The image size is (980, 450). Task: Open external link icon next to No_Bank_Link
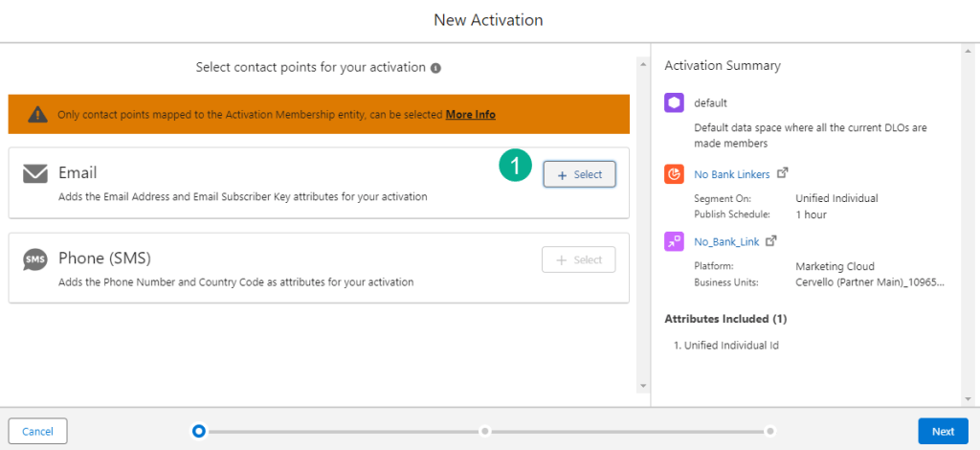coord(771,241)
